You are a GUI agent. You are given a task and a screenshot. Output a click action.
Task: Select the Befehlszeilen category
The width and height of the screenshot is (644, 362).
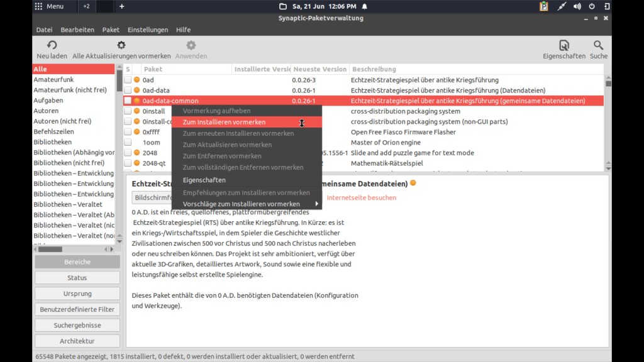(x=74, y=131)
